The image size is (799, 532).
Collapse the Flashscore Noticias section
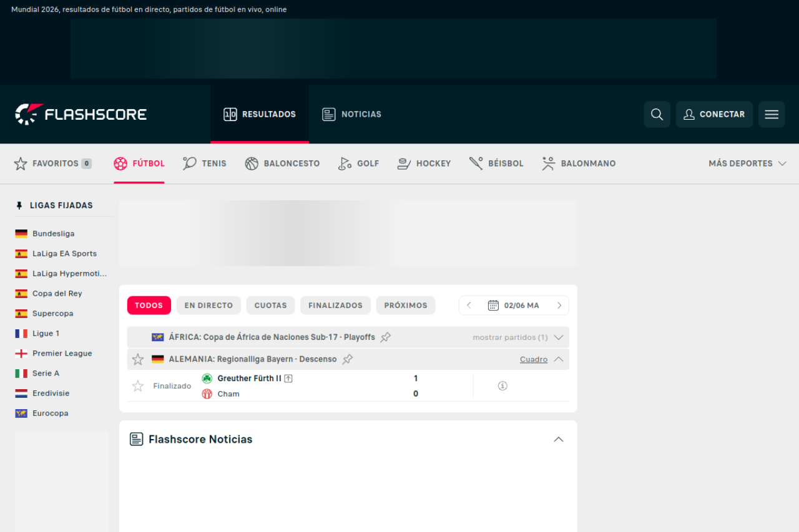click(559, 439)
